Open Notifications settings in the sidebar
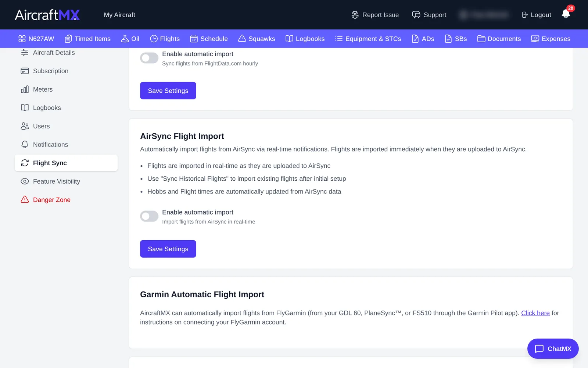The height and width of the screenshot is (368, 588). (66, 145)
